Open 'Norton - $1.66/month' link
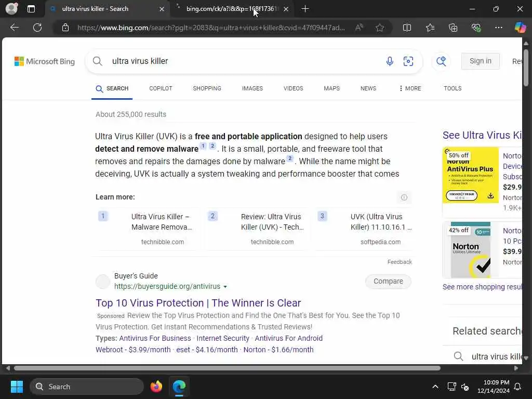Screen dimensions: 532x399 point(278,350)
